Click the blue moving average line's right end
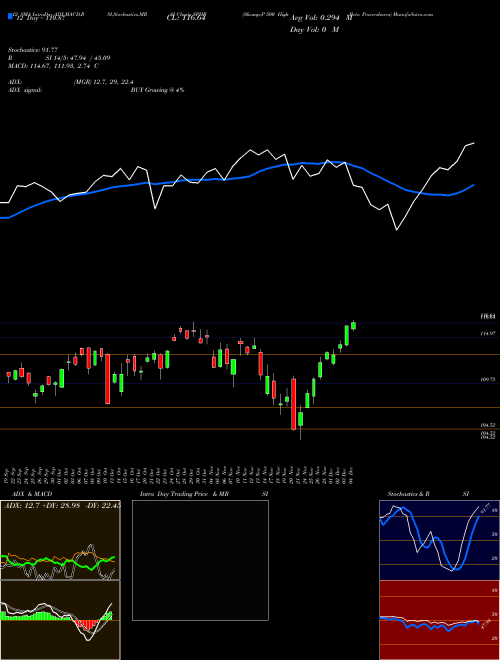 [474, 185]
